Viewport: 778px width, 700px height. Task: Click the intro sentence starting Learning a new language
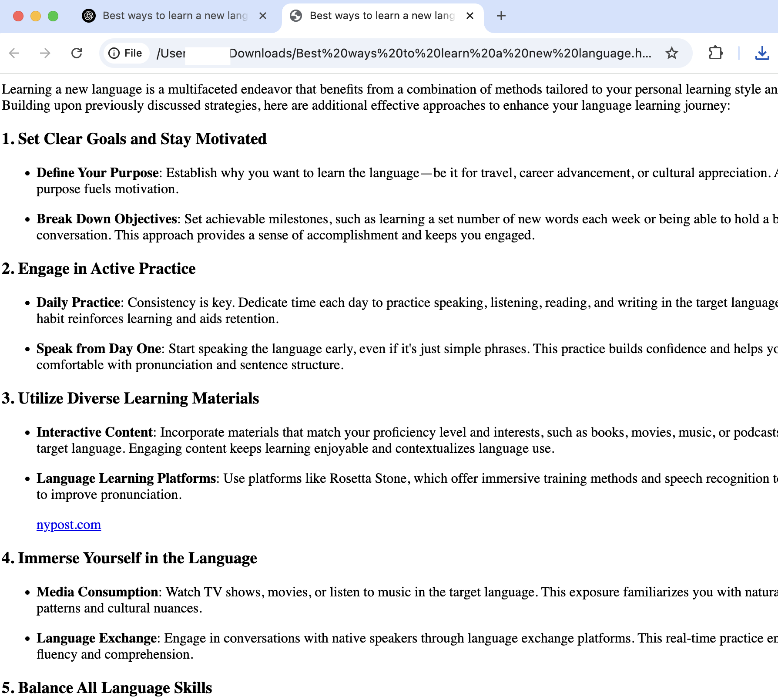click(x=389, y=89)
